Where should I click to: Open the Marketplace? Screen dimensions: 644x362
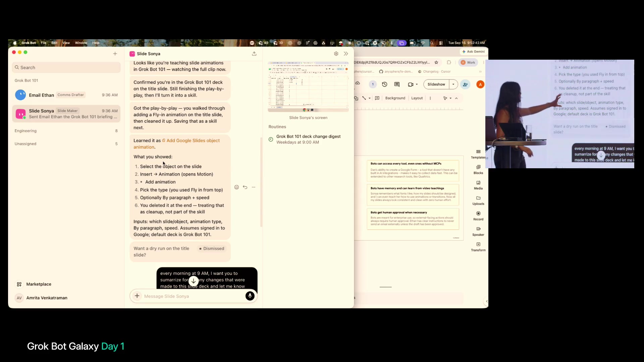click(34, 284)
